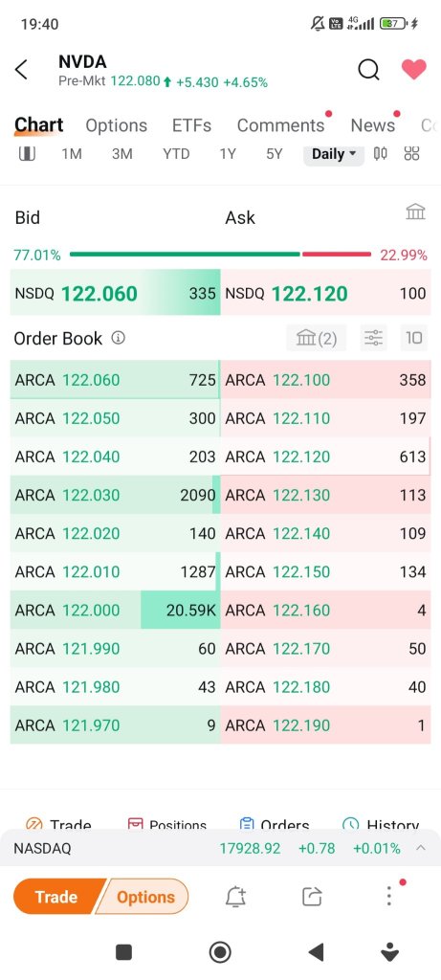Open the three-dot more menu

pyautogui.click(x=388, y=896)
